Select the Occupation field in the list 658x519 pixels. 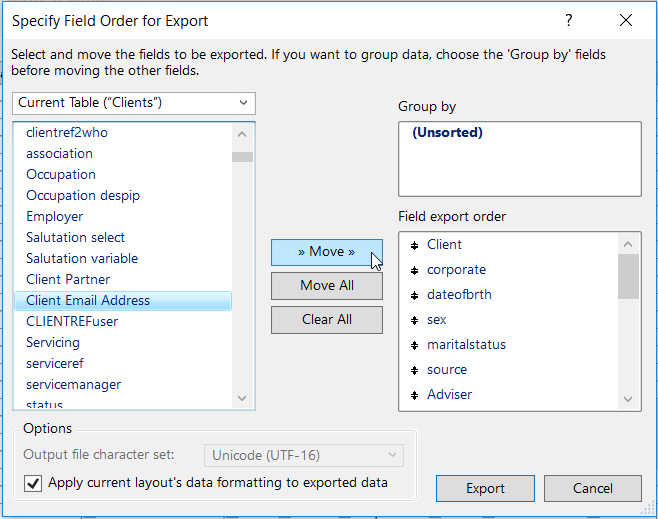click(61, 174)
